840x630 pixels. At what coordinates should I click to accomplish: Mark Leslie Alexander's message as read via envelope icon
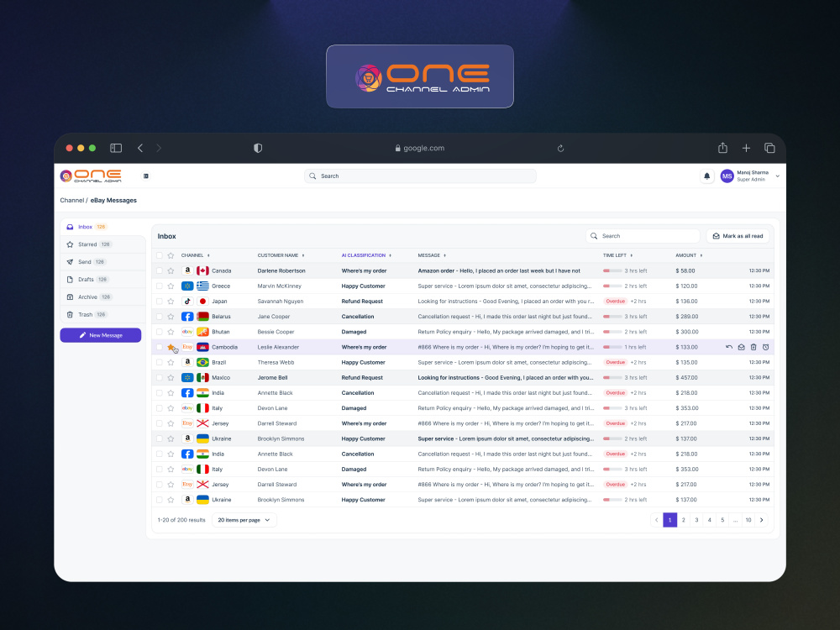click(742, 347)
